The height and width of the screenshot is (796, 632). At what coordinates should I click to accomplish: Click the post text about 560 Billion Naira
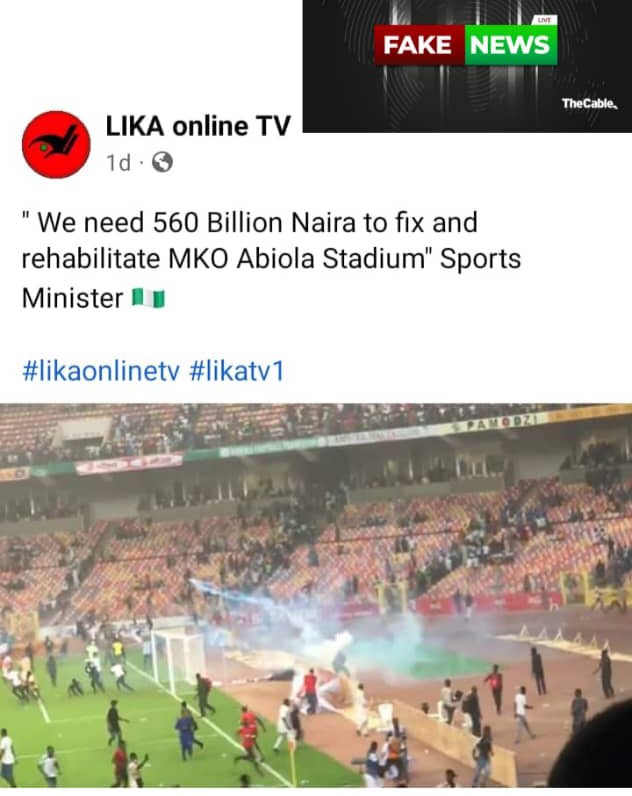pyautogui.click(x=271, y=260)
